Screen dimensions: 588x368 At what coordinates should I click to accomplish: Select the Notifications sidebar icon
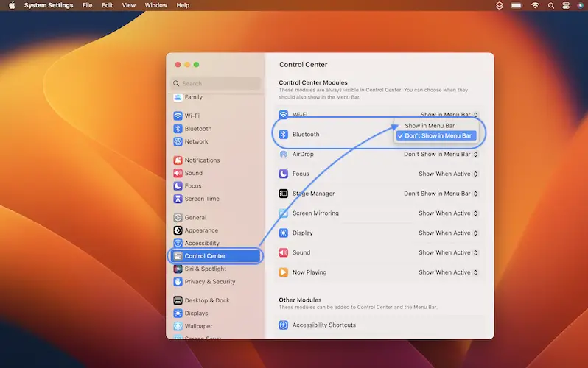tap(178, 160)
